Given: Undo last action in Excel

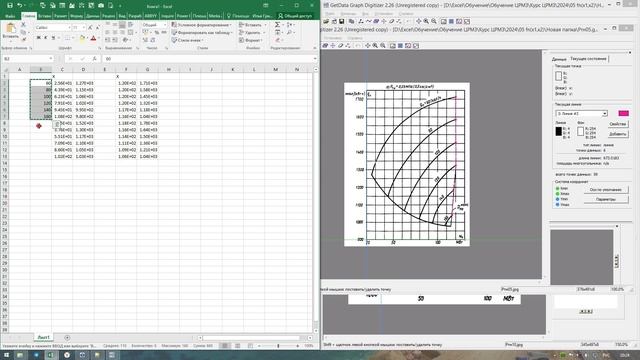Looking at the screenshot, I should (19, 5).
